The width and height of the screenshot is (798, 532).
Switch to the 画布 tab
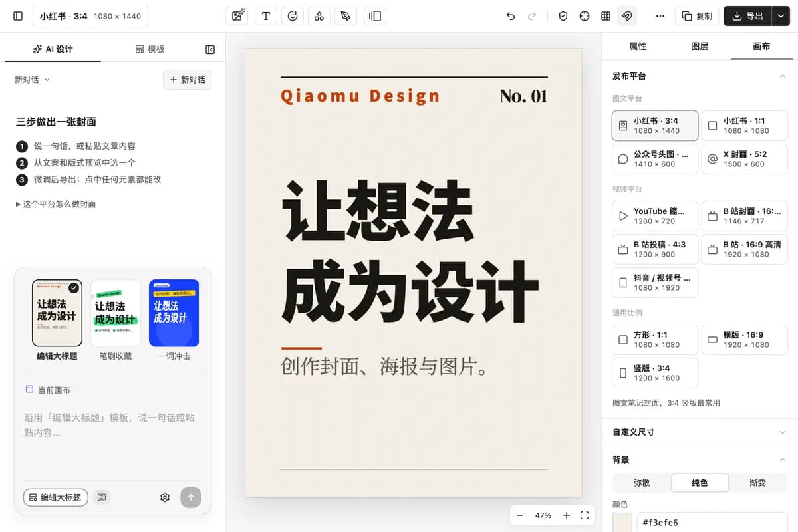(761, 47)
